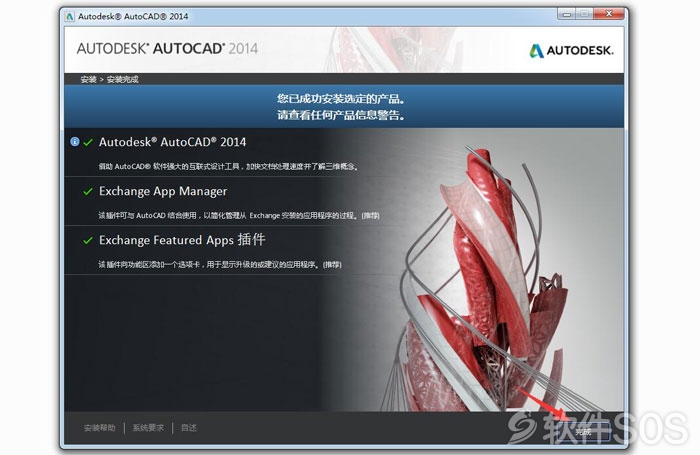The height and width of the screenshot is (455, 700).
Task: Click the 完成 finish button
Action: click(583, 431)
